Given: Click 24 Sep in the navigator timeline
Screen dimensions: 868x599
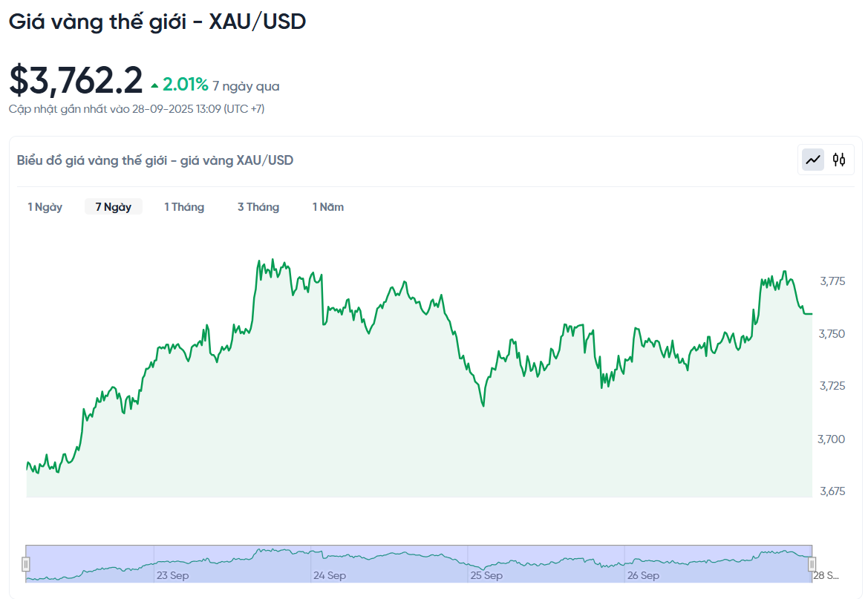Looking at the screenshot, I should [x=329, y=575].
